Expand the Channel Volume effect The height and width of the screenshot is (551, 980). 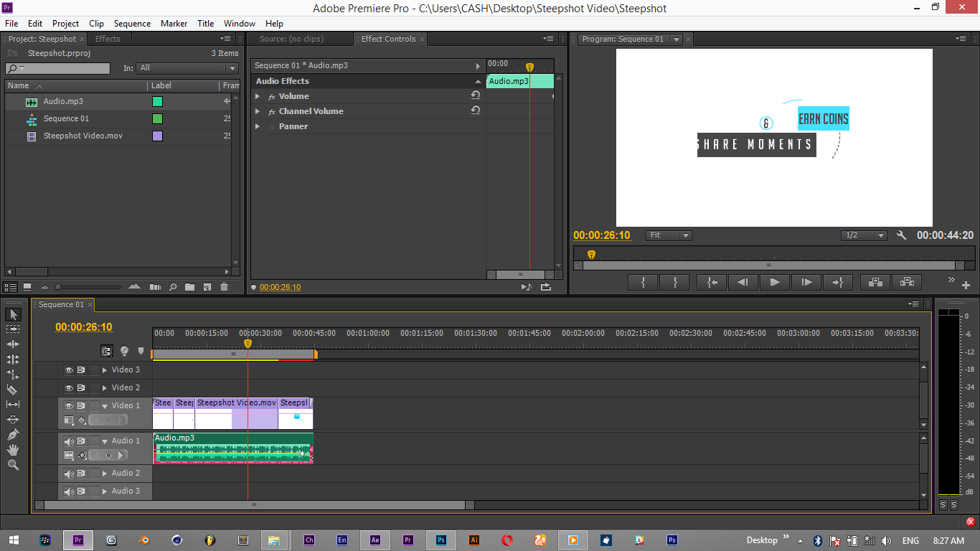(258, 111)
